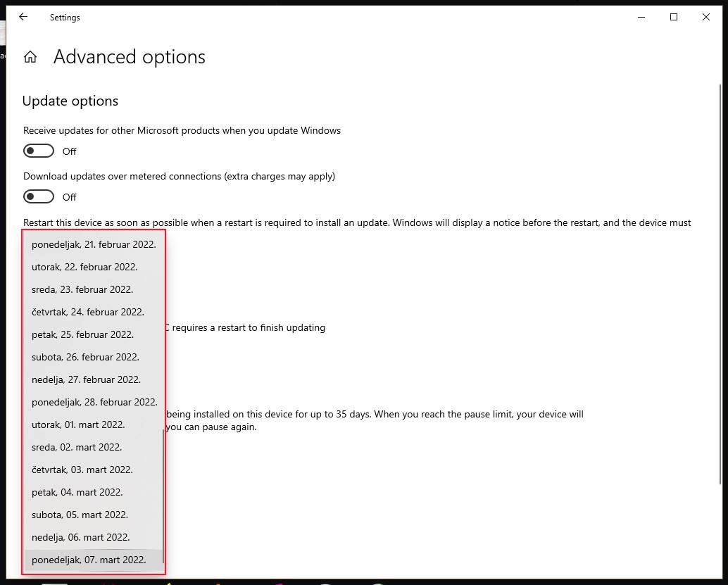Select 'četvrtak, 24. februar 2022.' entry

pos(87,312)
